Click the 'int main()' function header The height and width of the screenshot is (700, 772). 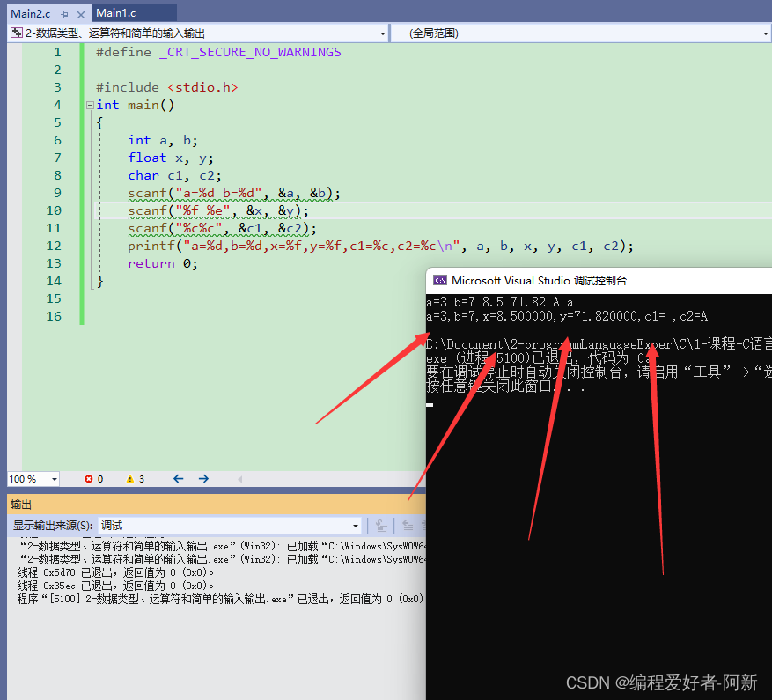[136, 105]
